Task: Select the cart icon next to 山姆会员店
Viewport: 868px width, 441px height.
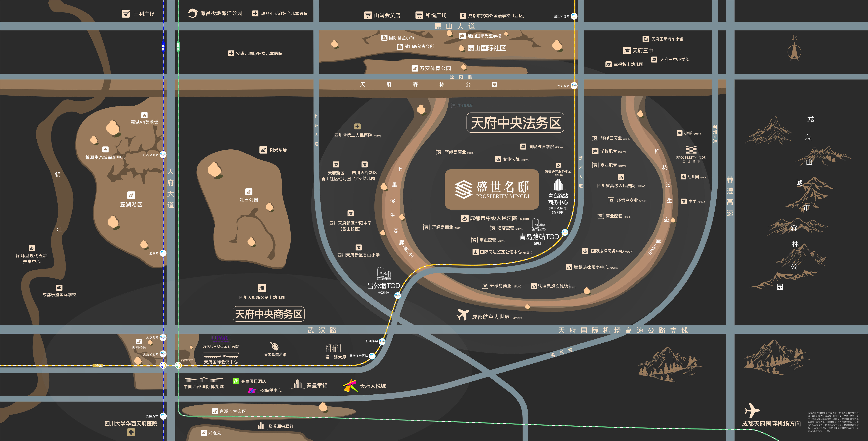Action: coord(368,15)
